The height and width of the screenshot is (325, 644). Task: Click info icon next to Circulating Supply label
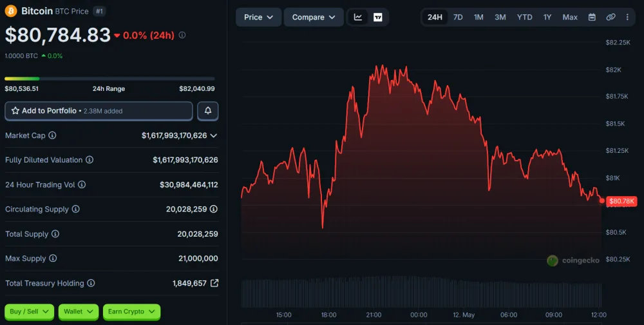point(75,209)
